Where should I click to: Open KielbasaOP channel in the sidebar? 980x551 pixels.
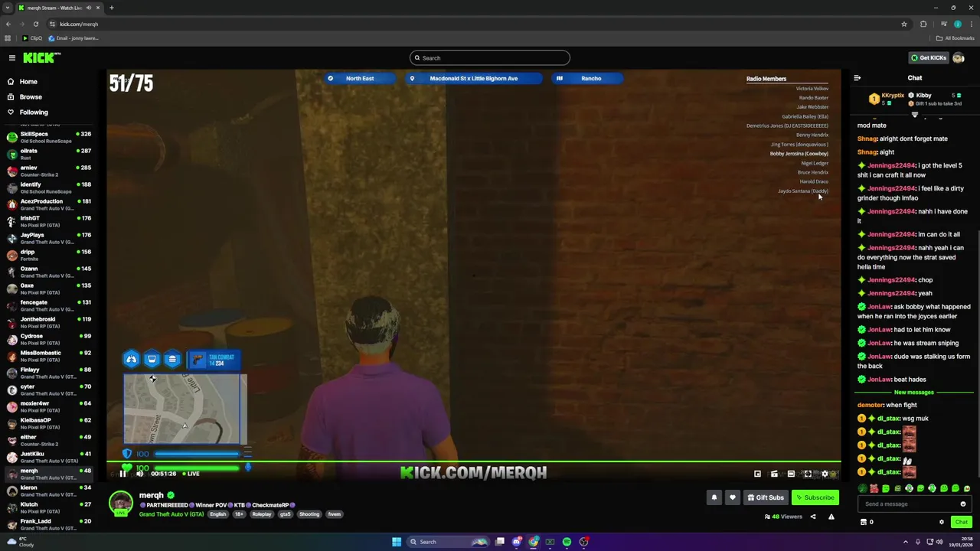[51, 423]
